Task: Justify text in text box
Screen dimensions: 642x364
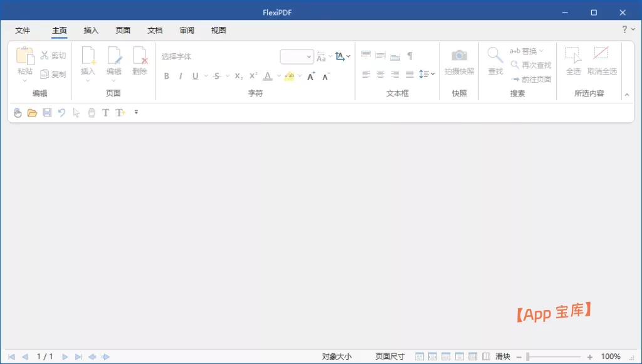Action: point(409,74)
